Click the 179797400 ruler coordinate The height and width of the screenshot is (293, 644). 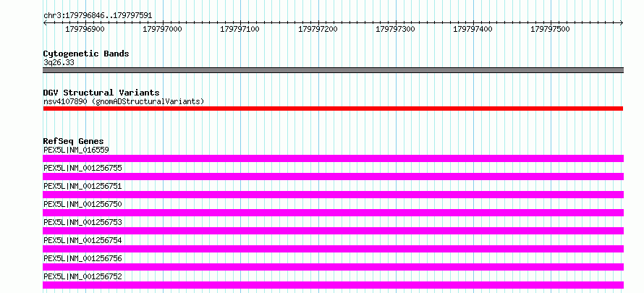click(x=473, y=30)
